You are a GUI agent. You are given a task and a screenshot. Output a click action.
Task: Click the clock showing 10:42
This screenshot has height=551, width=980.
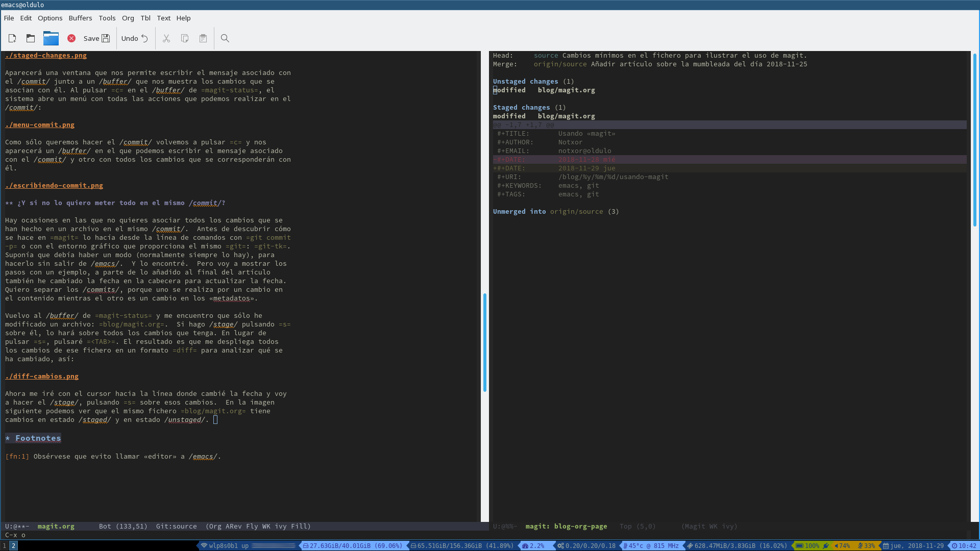click(x=964, y=546)
